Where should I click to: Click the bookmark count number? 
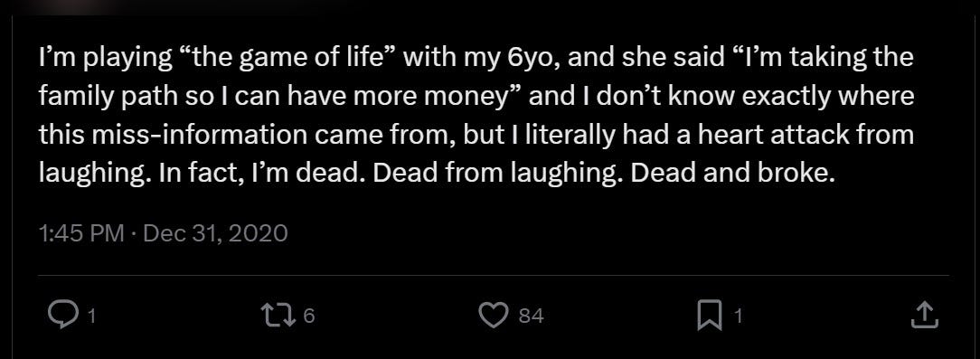click(738, 316)
